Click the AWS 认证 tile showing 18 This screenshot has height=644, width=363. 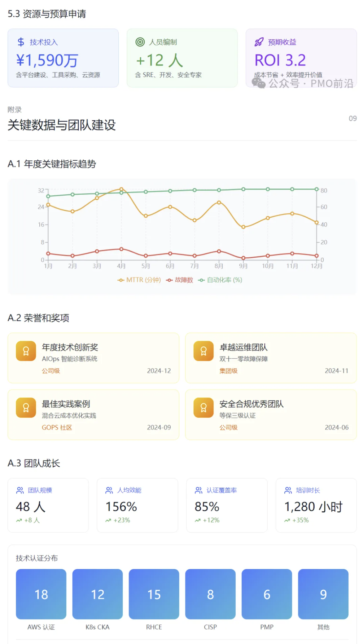(x=41, y=594)
